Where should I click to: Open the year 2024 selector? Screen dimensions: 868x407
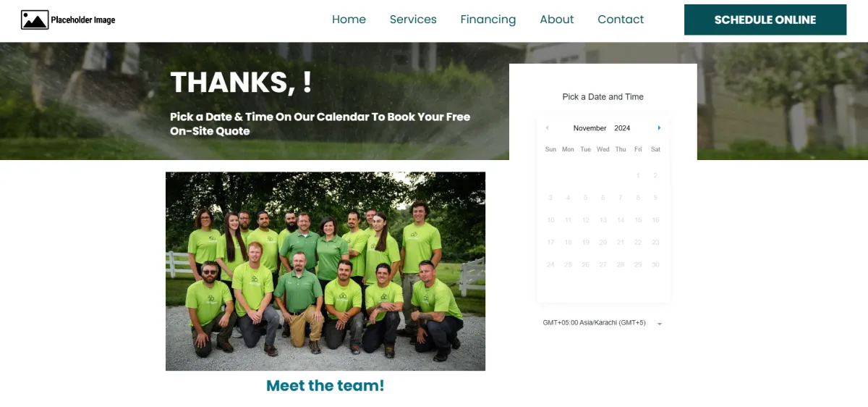coord(622,128)
